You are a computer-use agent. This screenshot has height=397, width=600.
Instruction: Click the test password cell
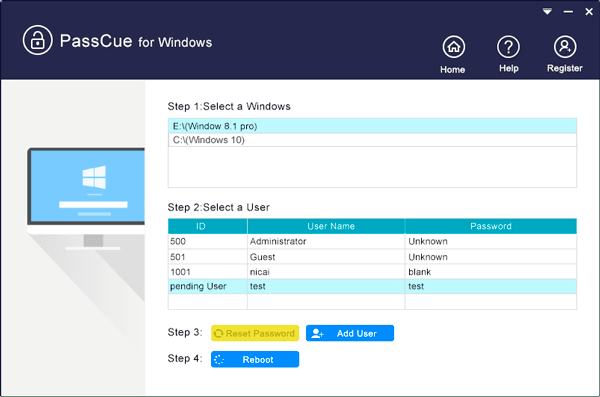(491, 286)
